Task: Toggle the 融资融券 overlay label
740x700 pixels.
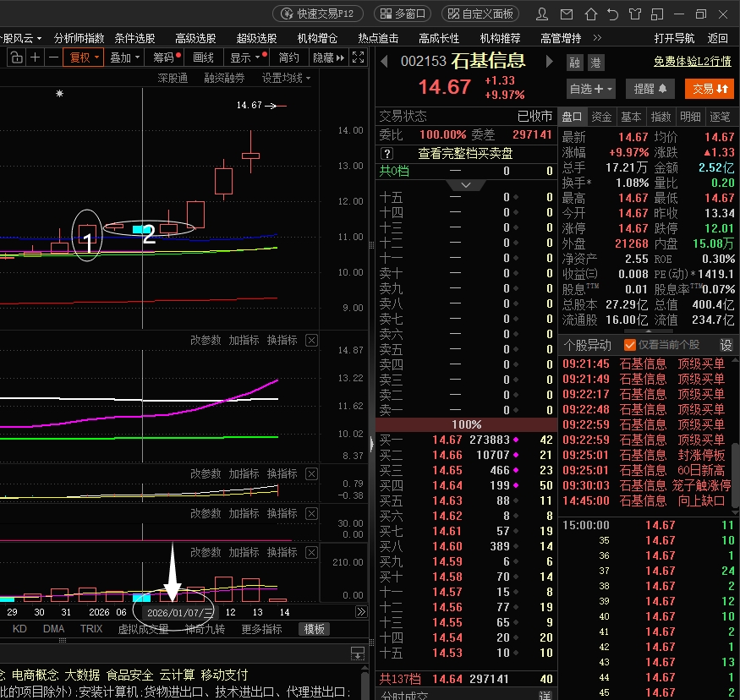Action: point(224,78)
